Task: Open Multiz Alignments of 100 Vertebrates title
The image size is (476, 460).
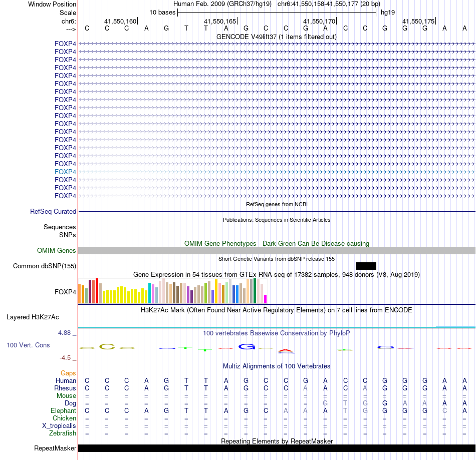Action: click(277, 366)
